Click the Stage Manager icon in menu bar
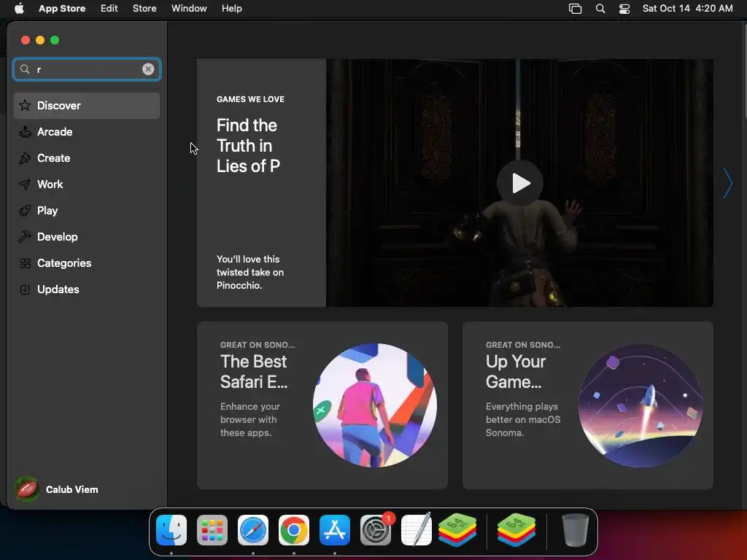The width and height of the screenshot is (747, 560). (x=575, y=9)
